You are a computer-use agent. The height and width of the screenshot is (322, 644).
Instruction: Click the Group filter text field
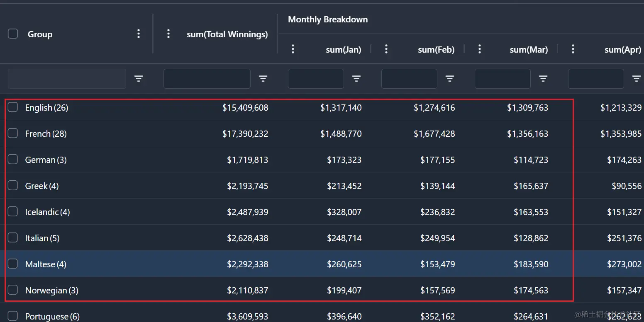(x=67, y=79)
